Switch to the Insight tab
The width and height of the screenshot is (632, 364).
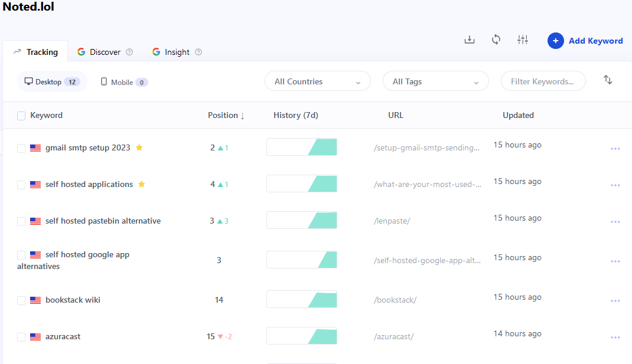177,52
